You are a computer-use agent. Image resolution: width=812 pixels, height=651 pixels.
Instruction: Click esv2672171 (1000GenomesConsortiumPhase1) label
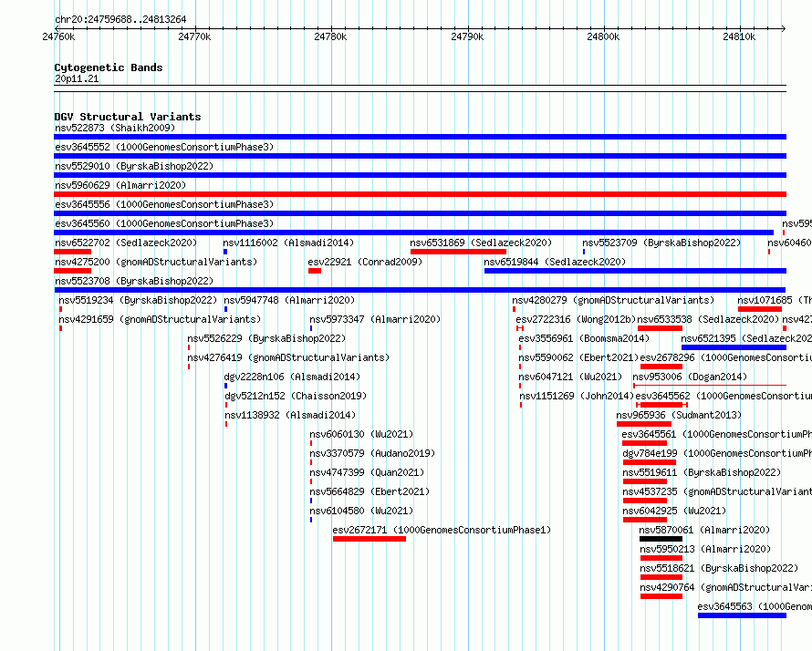[x=442, y=530]
